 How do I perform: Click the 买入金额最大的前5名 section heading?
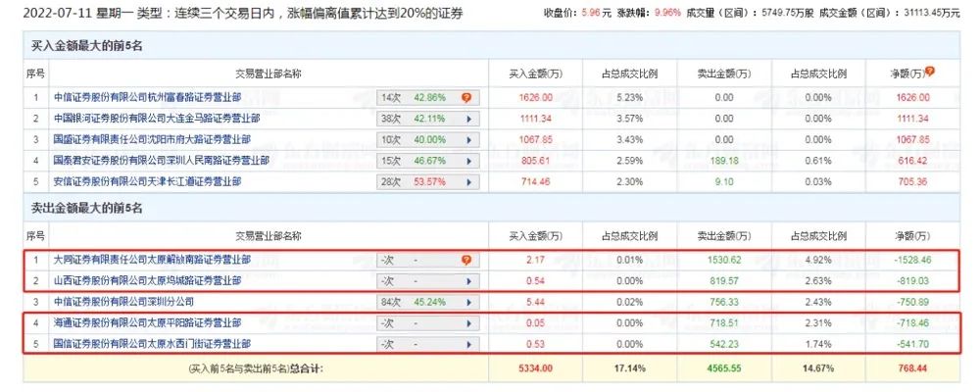tap(87, 46)
